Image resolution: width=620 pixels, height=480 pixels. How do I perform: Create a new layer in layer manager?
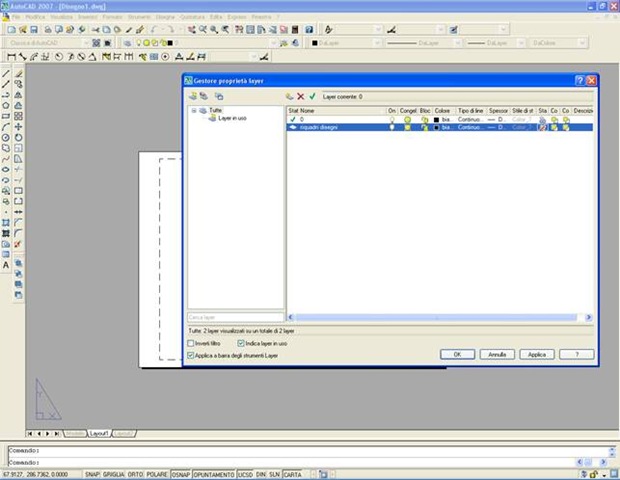[290, 96]
